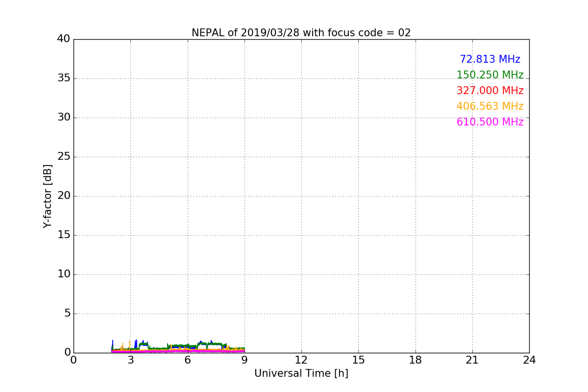This screenshot has height=392, width=588.
Task: Click x-axis tick label '9'
Action: [245, 360]
